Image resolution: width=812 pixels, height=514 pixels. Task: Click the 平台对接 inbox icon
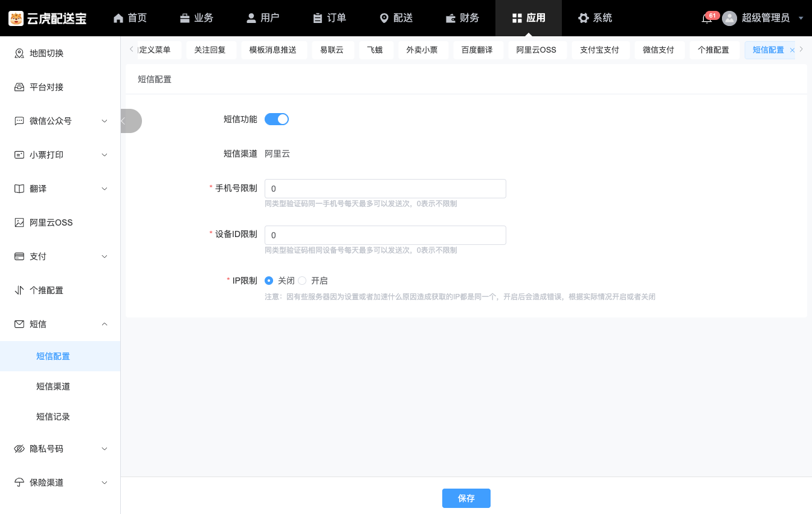click(x=19, y=87)
